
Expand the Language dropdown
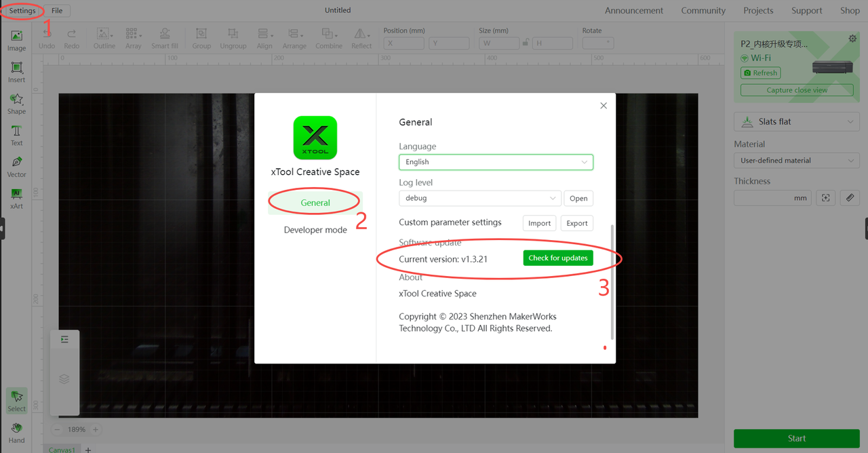pos(496,162)
